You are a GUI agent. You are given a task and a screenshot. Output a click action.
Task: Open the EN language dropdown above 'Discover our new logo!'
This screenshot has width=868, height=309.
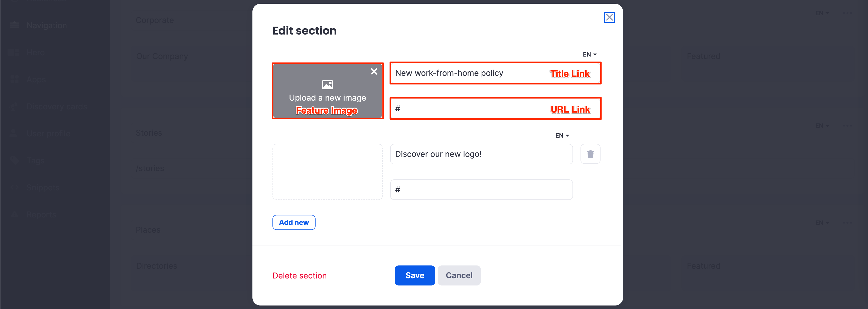click(x=562, y=136)
